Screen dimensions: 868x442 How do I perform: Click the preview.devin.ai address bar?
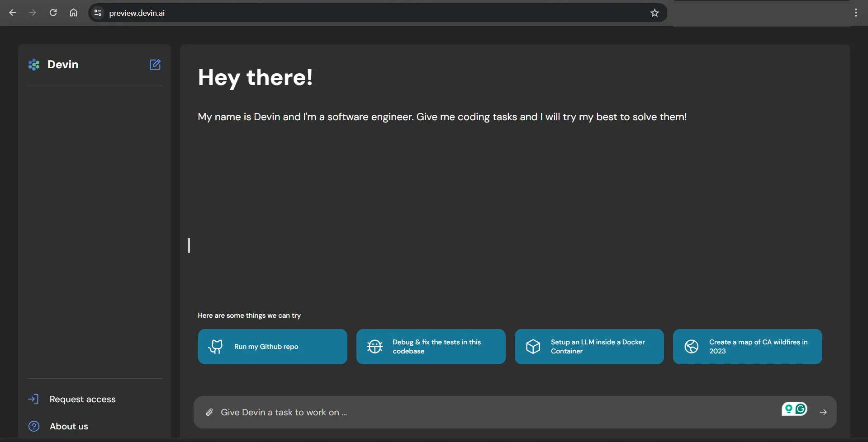(362, 13)
